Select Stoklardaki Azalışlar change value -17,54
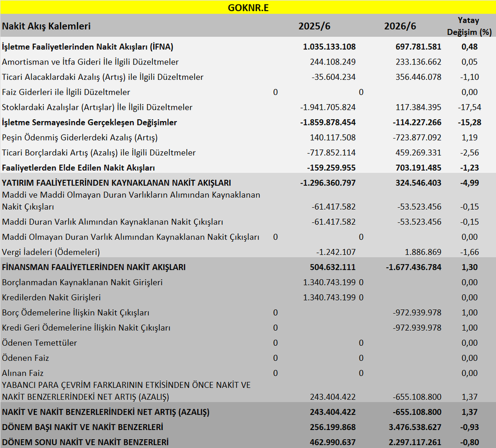Screen dimensions: 496x448 click(x=469, y=107)
